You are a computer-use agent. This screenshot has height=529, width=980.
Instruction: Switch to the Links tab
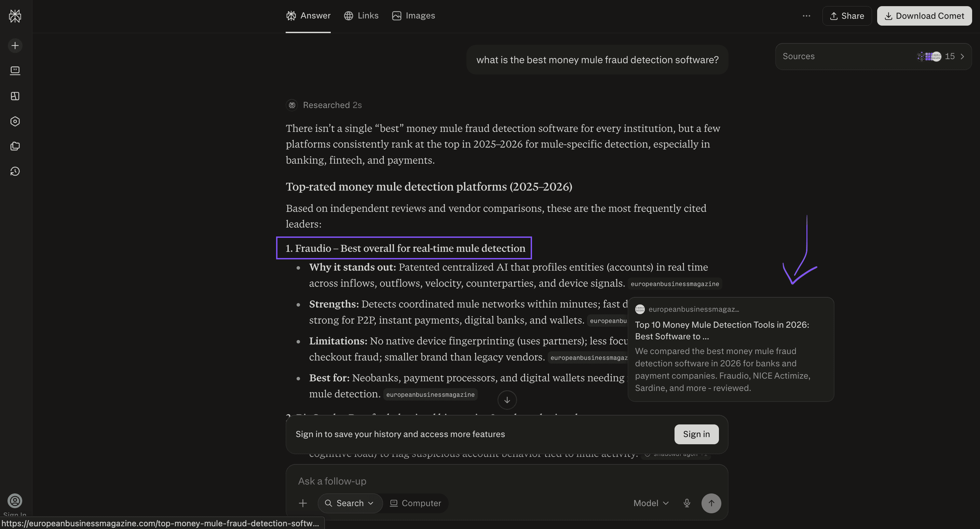361,16
